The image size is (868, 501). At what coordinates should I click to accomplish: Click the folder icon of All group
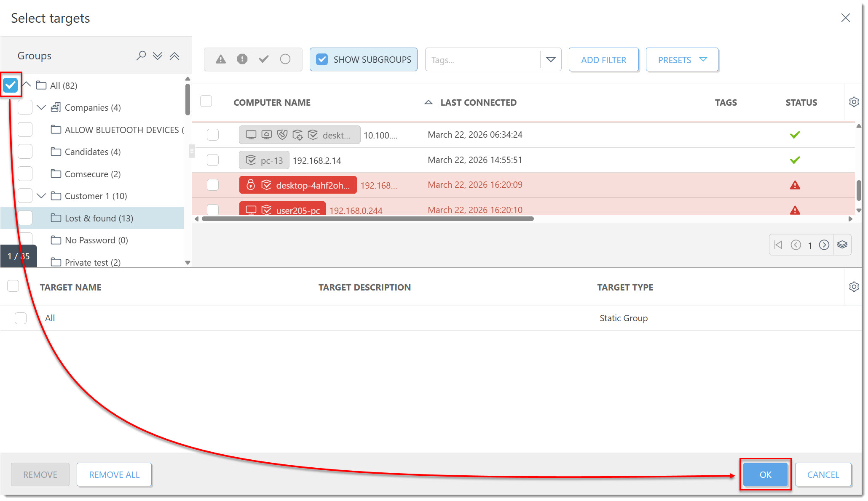pyautogui.click(x=41, y=85)
